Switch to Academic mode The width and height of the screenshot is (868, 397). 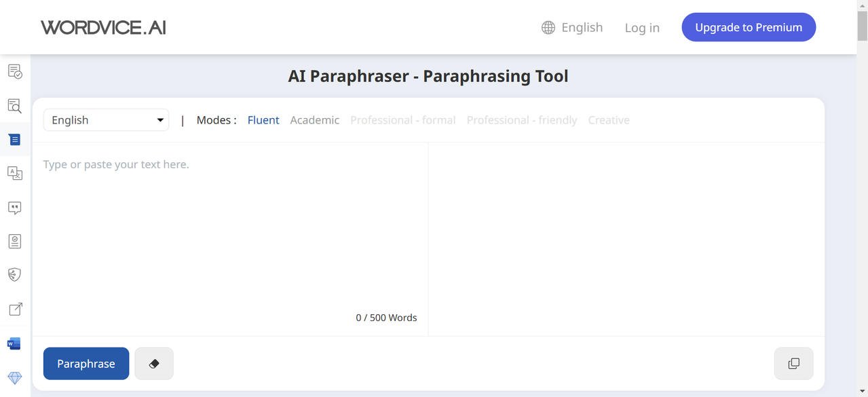314,120
